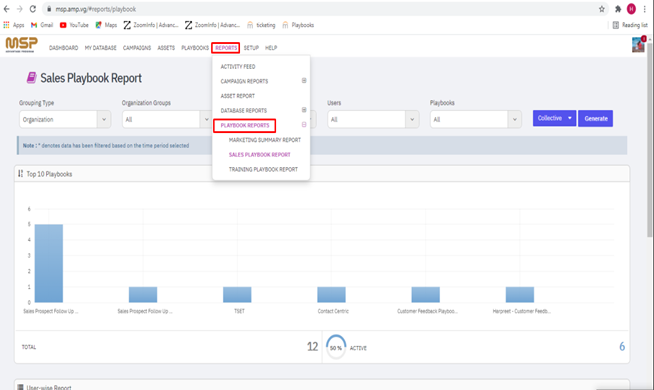Screen dimensions: 654x390
Task: Click the Harpreet - Customer Feedback bar
Action: click(x=520, y=294)
